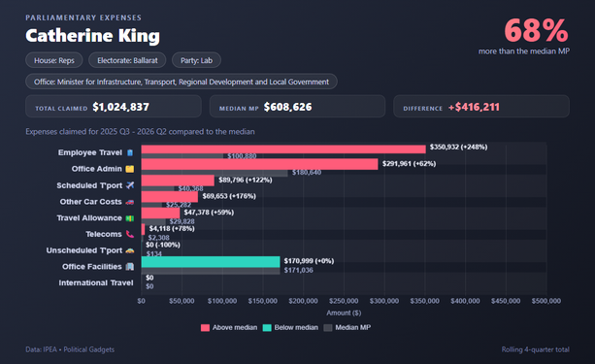This screenshot has width=595, height=364.
Task: Click the Unscheduled T'port taxi icon
Action: coord(130,250)
